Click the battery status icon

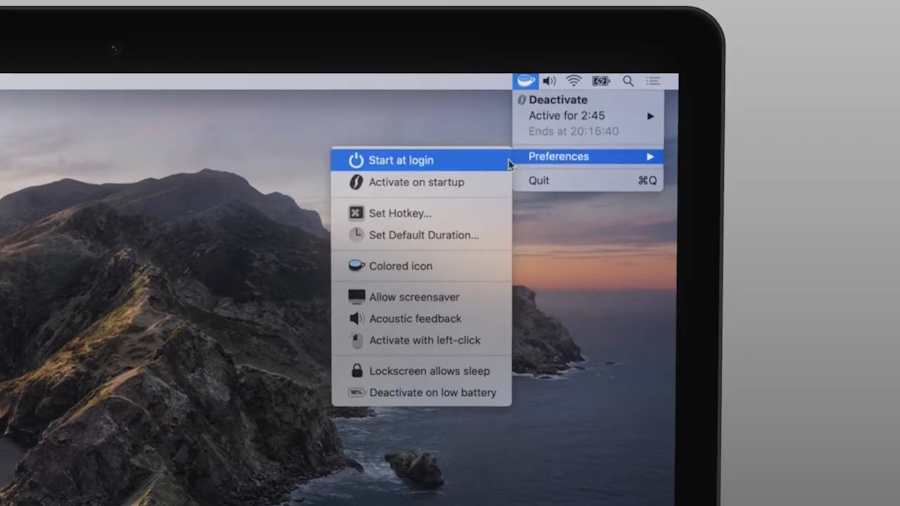click(x=601, y=81)
